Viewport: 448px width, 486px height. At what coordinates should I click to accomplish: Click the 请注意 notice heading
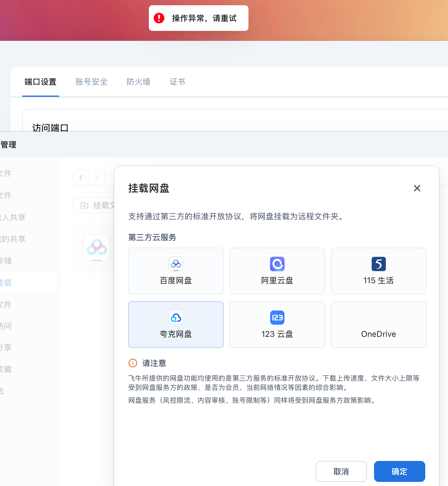tap(154, 363)
